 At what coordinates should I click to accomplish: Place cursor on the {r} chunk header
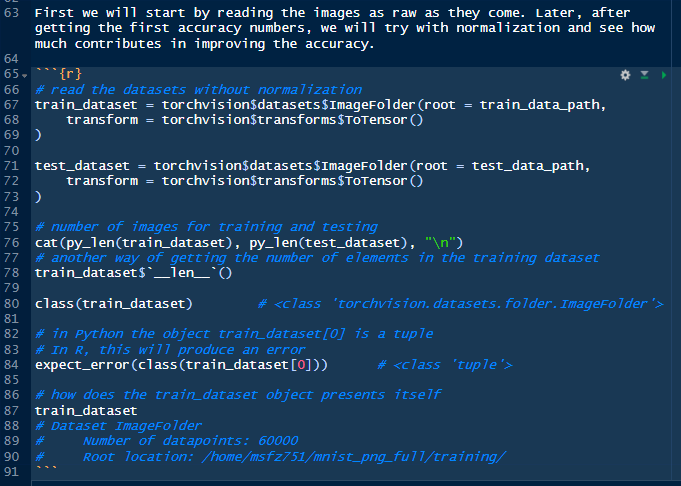(x=58, y=75)
